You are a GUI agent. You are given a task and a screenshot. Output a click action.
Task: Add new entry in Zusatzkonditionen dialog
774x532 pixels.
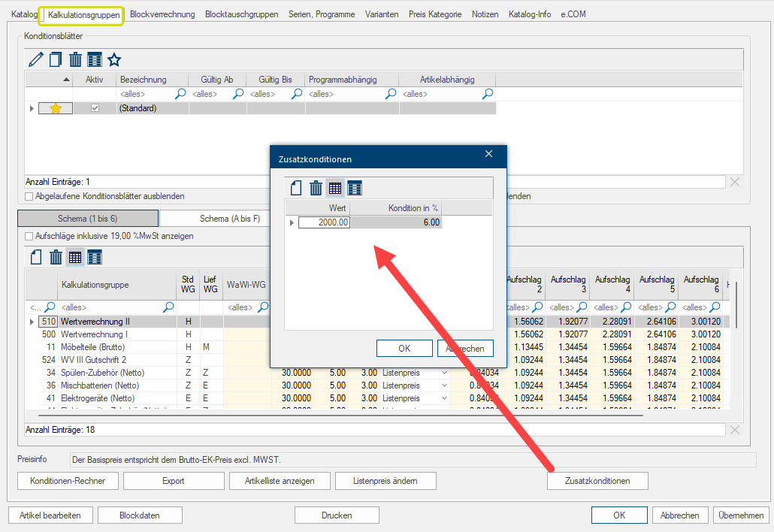click(297, 188)
